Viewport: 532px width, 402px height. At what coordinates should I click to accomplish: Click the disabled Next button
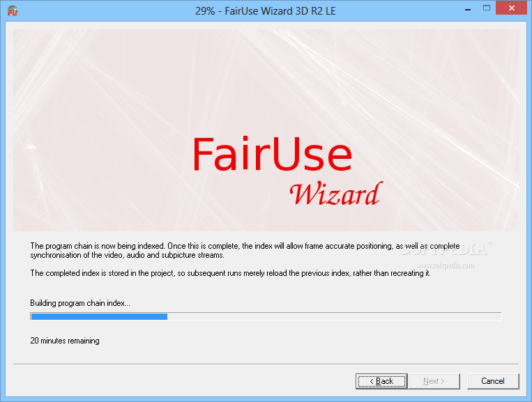click(x=434, y=381)
